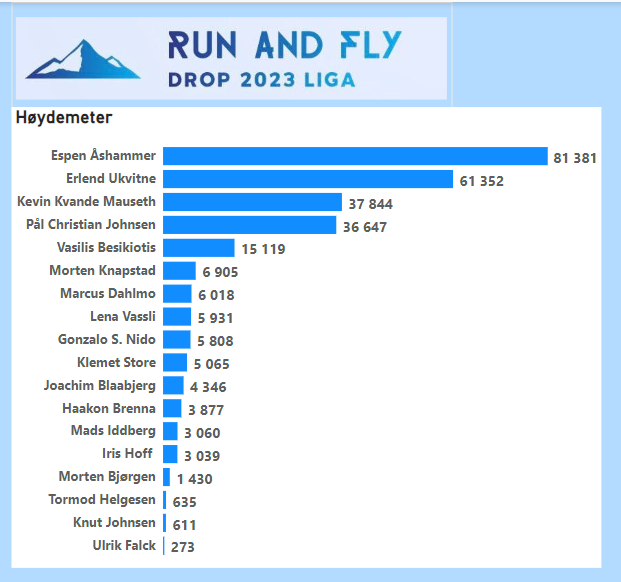Click the Gonzalo S. Nido label
The width and height of the screenshot is (621, 582).
click(x=106, y=340)
